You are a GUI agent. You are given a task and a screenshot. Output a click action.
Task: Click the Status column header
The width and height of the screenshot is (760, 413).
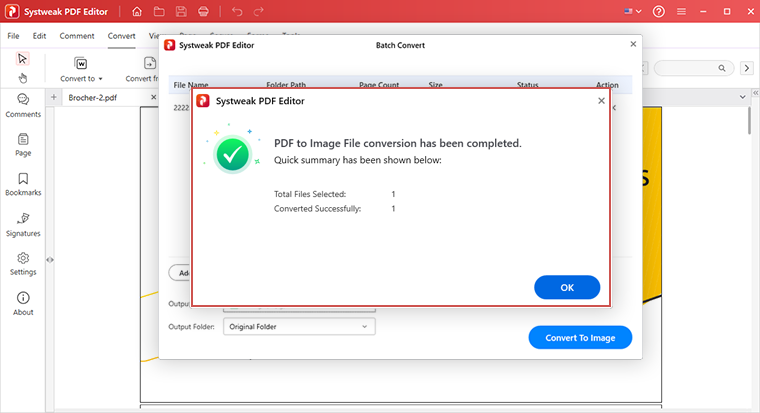coord(527,85)
